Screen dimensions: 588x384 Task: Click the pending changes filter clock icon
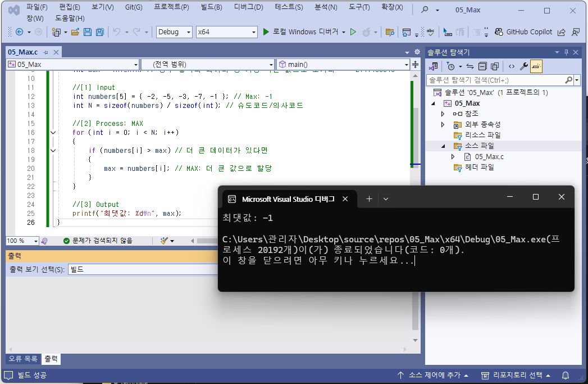coord(451,66)
